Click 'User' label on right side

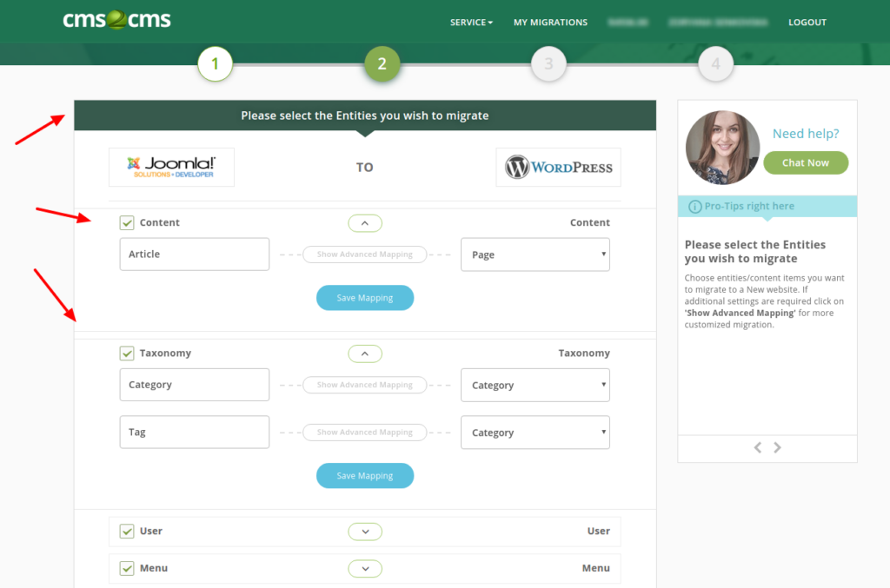pyautogui.click(x=598, y=532)
